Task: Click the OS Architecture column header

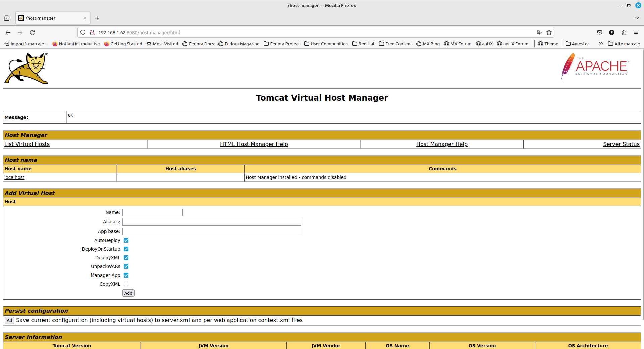Action: (588, 346)
